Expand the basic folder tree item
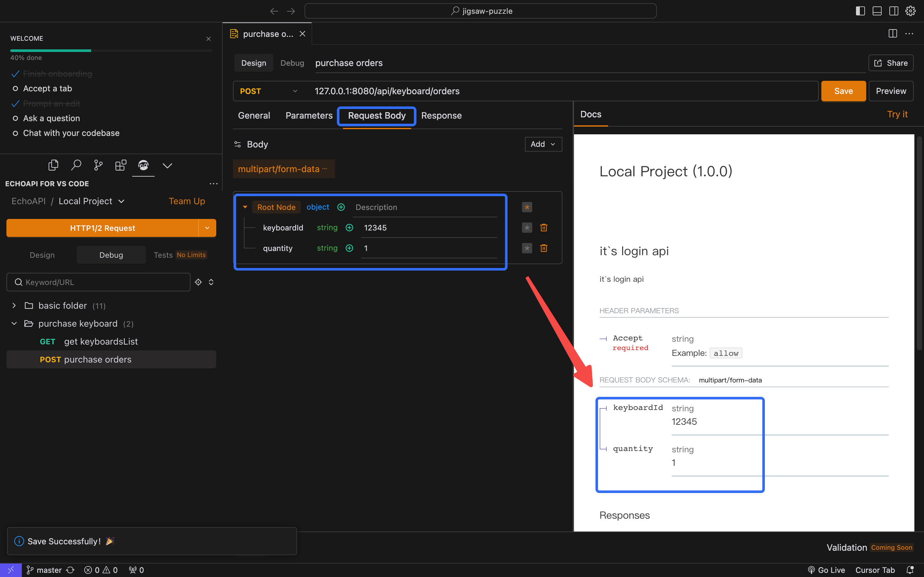The image size is (924, 577). [x=13, y=305]
